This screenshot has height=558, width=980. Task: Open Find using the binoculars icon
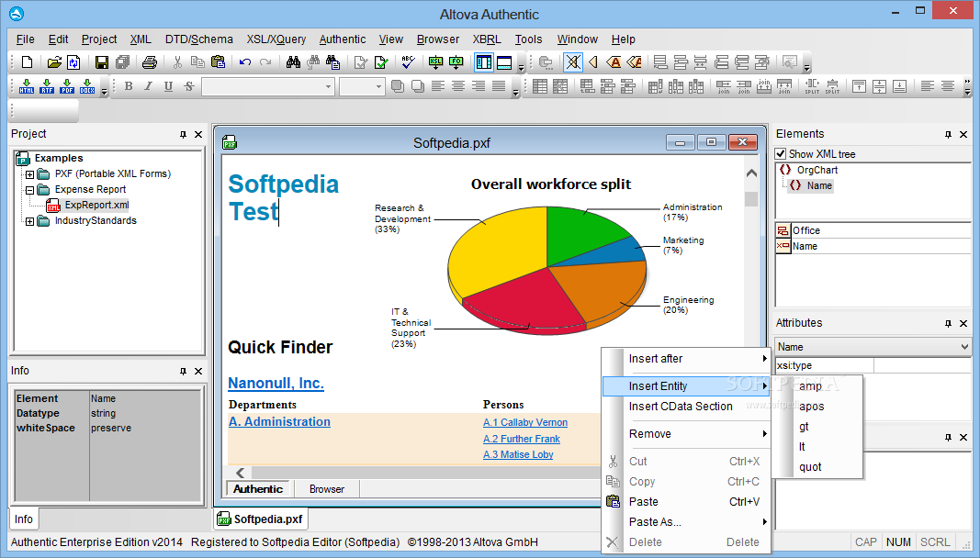(293, 61)
